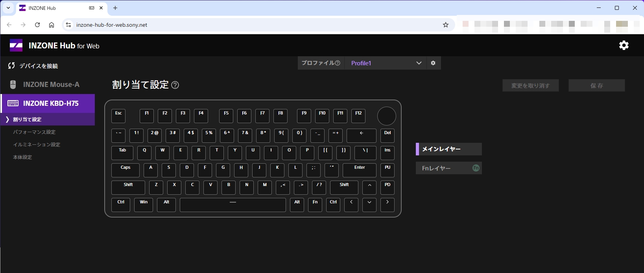Go back in browser history
This screenshot has height=273, width=644.
(x=9, y=25)
